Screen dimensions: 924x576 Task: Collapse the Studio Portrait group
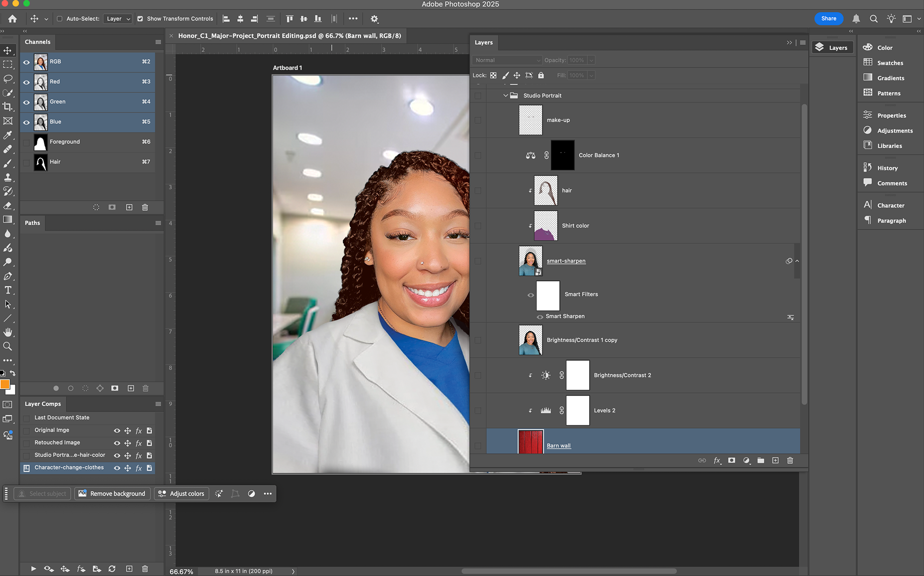click(505, 95)
